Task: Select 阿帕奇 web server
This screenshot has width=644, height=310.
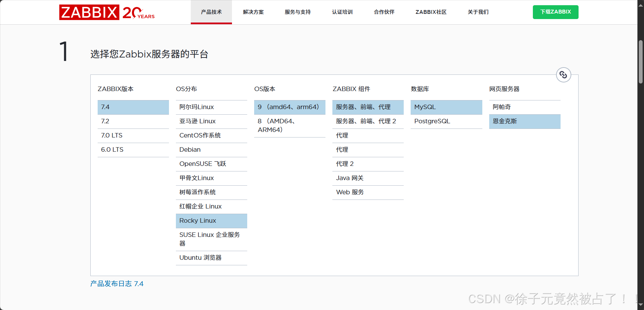Action: tap(525, 107)
